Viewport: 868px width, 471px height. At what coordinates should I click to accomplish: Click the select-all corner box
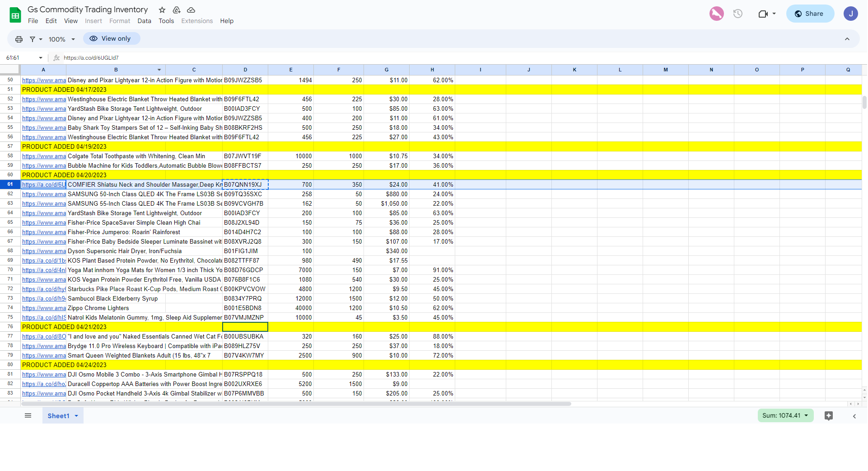click(x=10, y=70)
